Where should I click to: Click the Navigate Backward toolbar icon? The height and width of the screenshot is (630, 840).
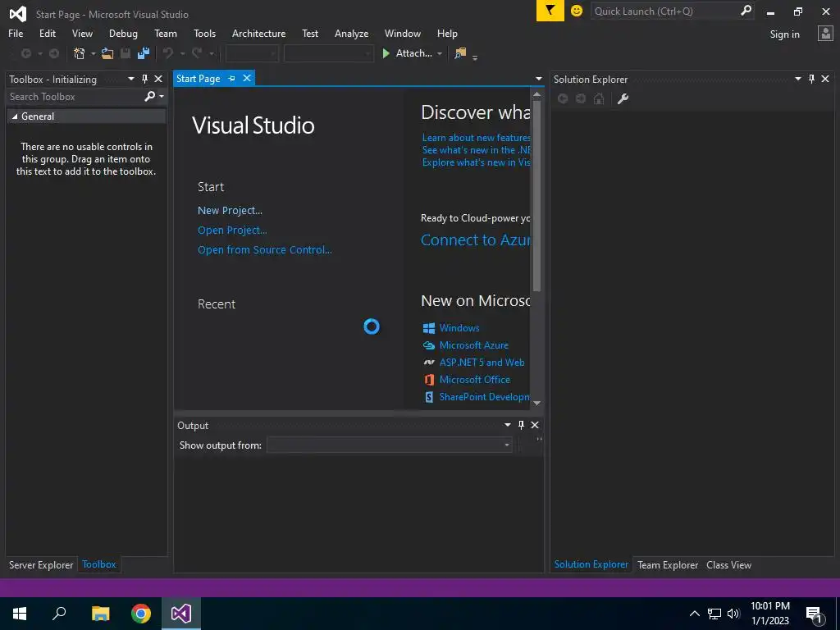(25, 53)
